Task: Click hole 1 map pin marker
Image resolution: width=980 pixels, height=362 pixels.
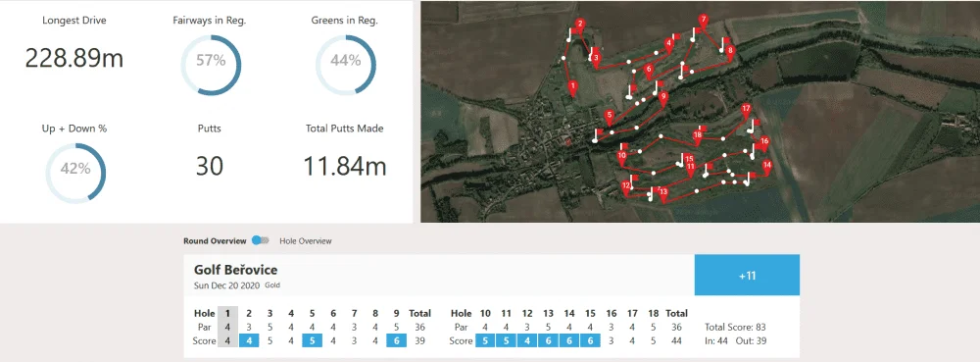Action: point(572,88)
